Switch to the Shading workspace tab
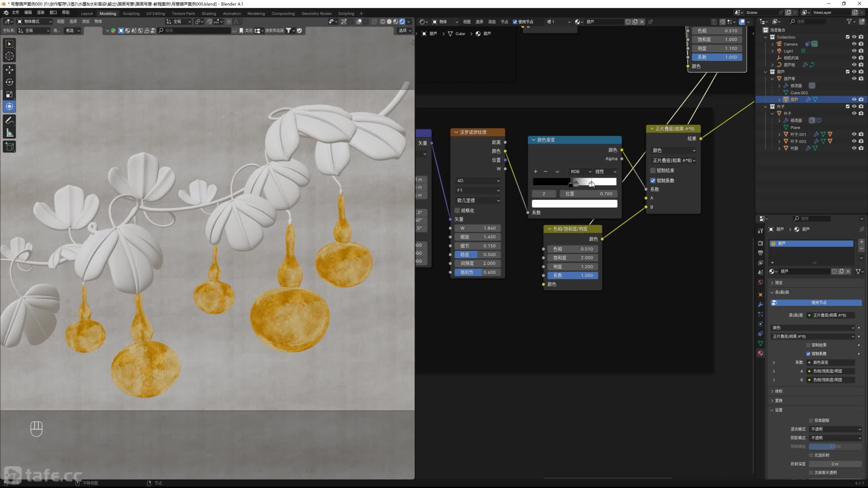The height and width of the screenshot is (488, 868). (209, 14)
